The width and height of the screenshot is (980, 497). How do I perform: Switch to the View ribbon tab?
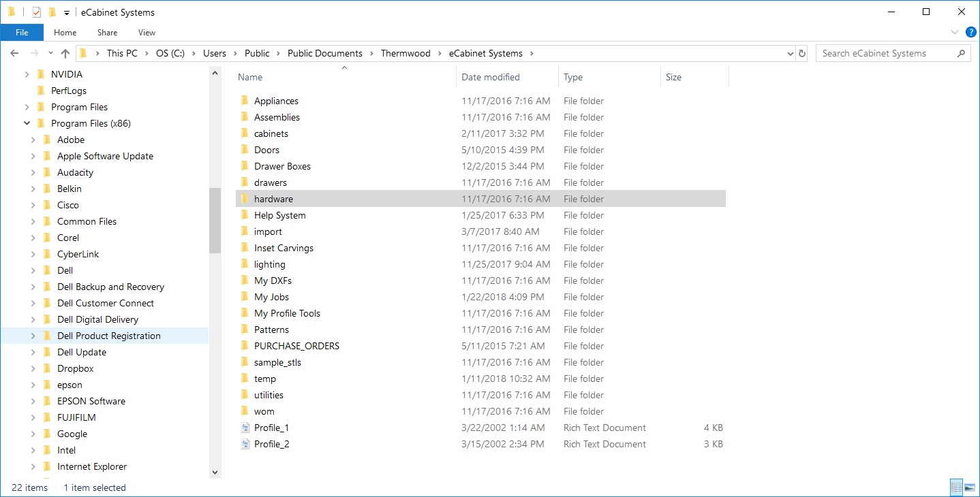(147, 32)
